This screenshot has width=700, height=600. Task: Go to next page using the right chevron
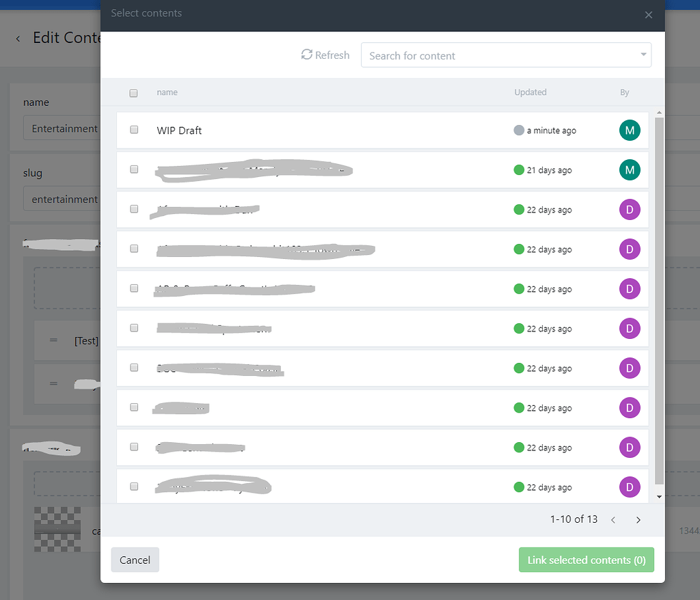[638, 519]
